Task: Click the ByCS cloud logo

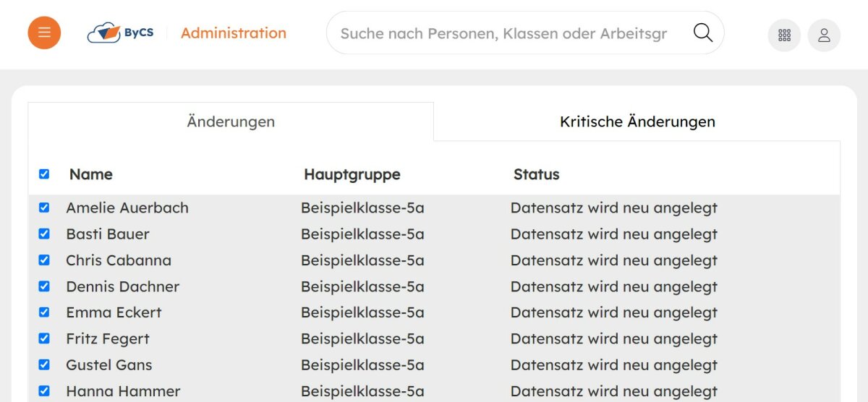Action: tap(120, 33)
